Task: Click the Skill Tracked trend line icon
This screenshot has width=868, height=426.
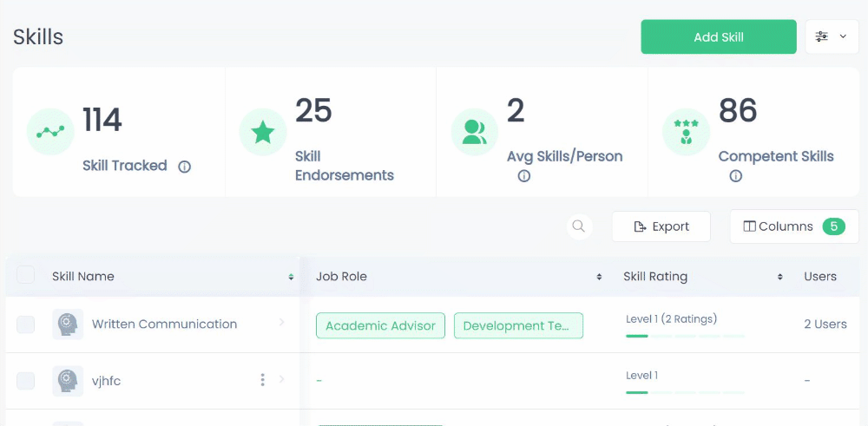Action: pyautogui.click(x=51, y=133)
